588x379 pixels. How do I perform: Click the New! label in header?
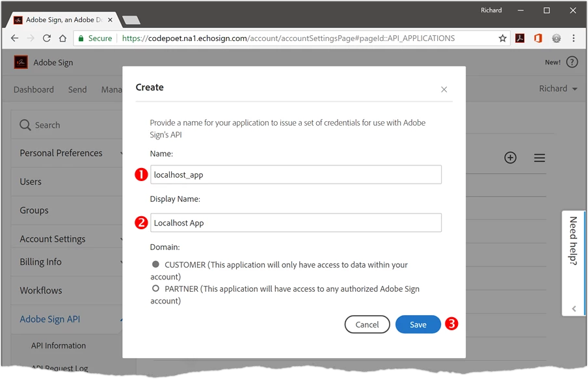pyautogui.click(x=553, y=63)
